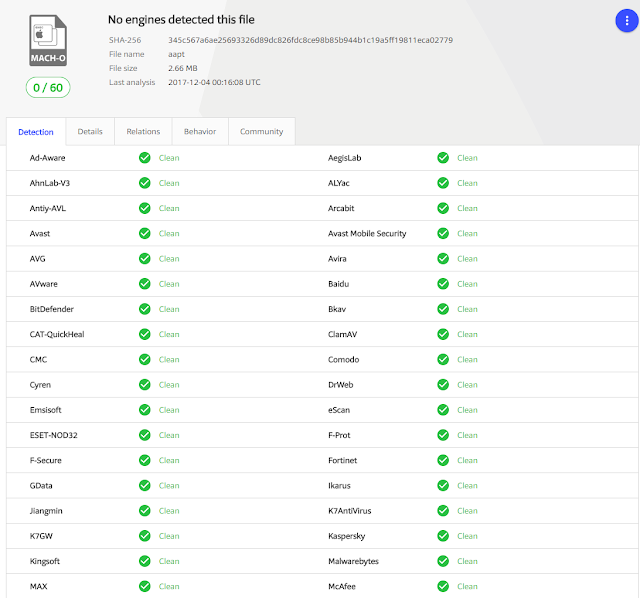Click the ESET-NOD32 engine name
Viewport: 640px width, 598px height.
coord(53,435)
